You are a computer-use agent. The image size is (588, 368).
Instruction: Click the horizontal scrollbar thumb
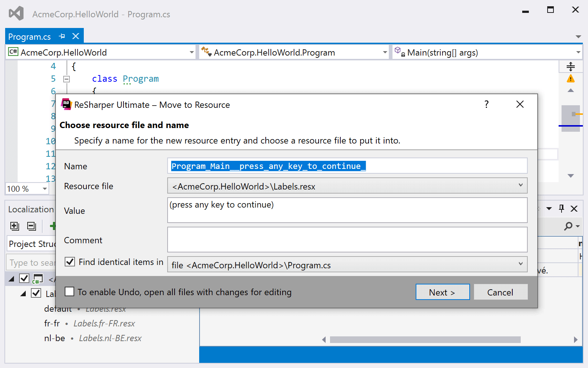425,340
